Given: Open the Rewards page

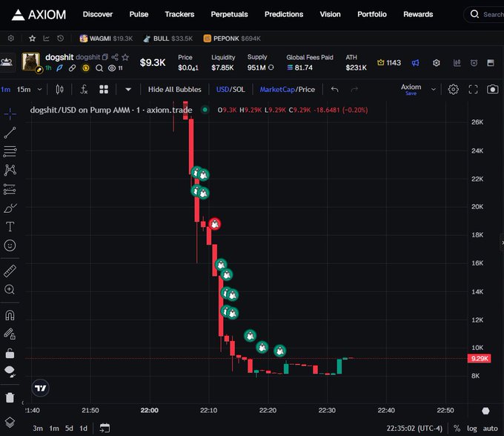Looking at the screenshot, I should 418,15.
